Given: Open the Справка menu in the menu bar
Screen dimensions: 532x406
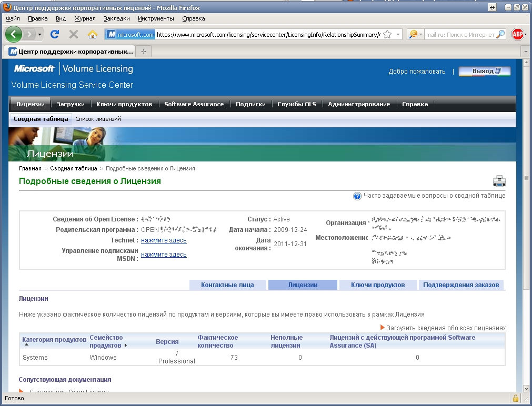Looking at the screenshot, I should pyautogui.click(x=194, y=18).
